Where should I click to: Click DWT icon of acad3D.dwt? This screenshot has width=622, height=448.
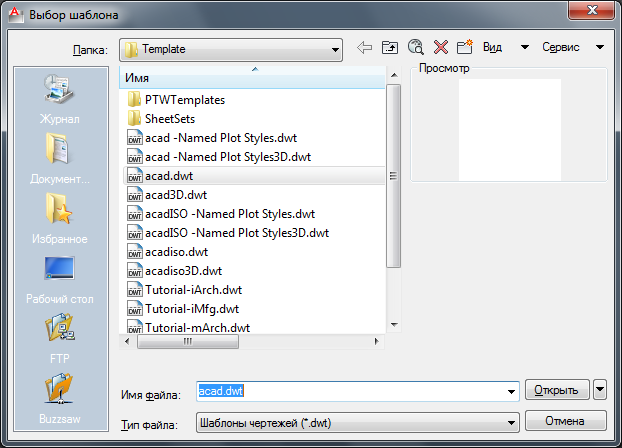tap(135, 195)
